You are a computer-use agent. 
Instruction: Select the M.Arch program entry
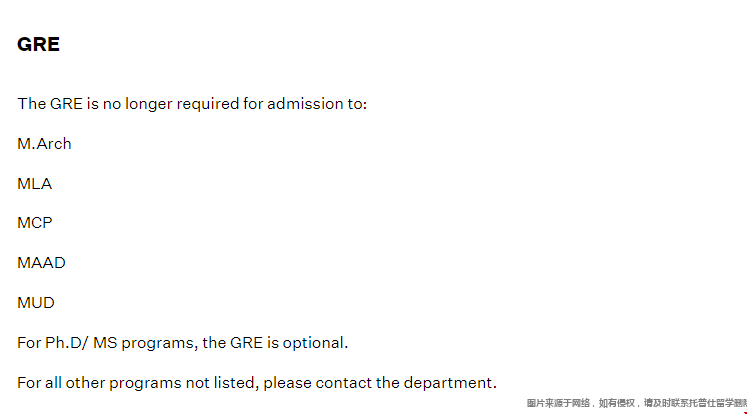(44, 144)
